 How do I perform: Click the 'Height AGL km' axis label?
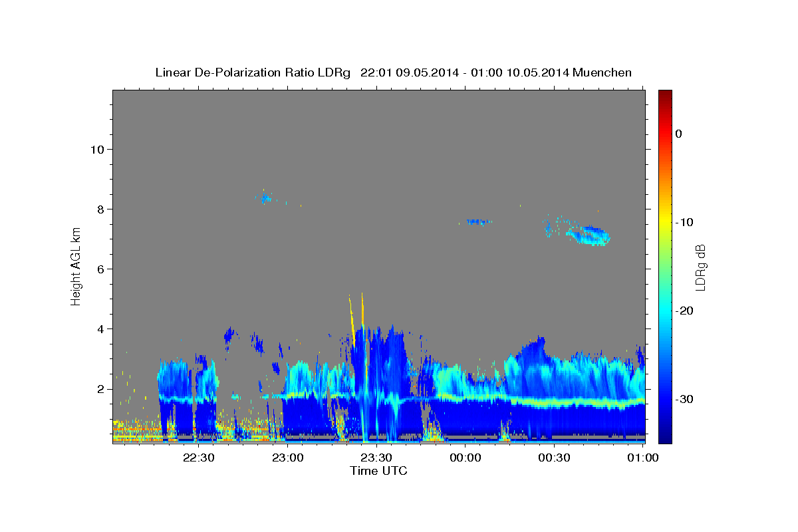76,267
